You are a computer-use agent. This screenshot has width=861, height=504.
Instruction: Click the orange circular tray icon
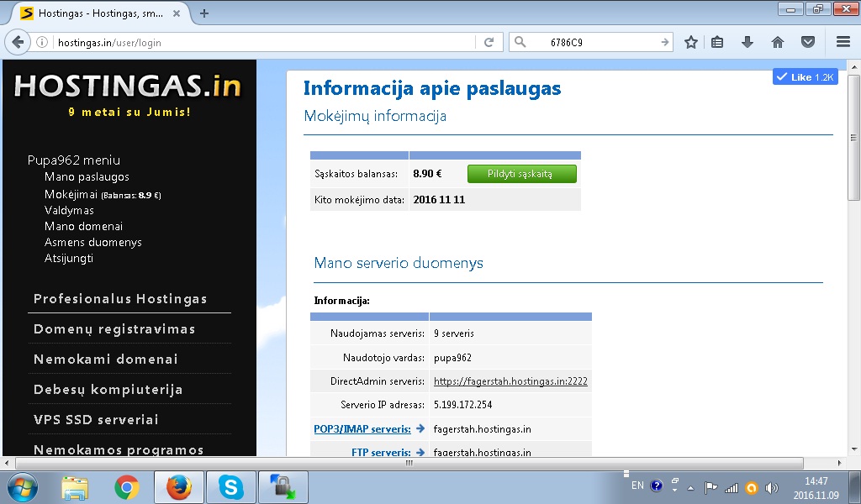pyautogui.click(x=751, y=487)
